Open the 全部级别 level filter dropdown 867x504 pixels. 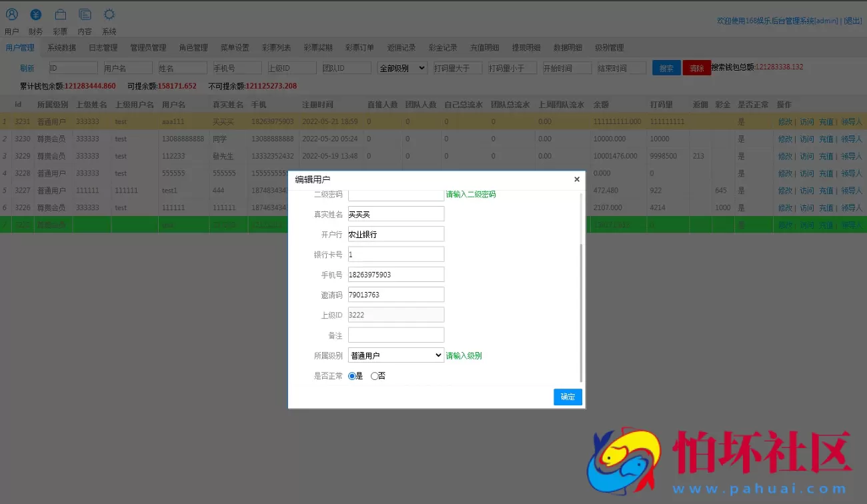click(x=401, y=67)
